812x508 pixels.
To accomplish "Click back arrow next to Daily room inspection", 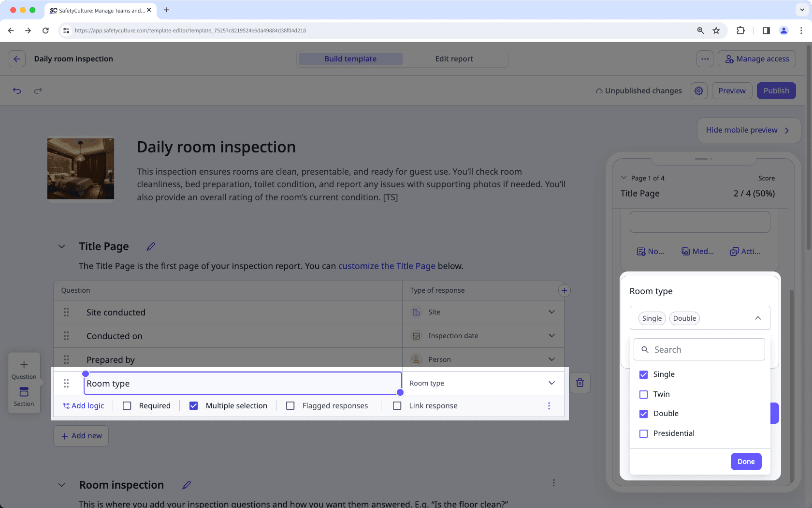I will tap(17, 59).
